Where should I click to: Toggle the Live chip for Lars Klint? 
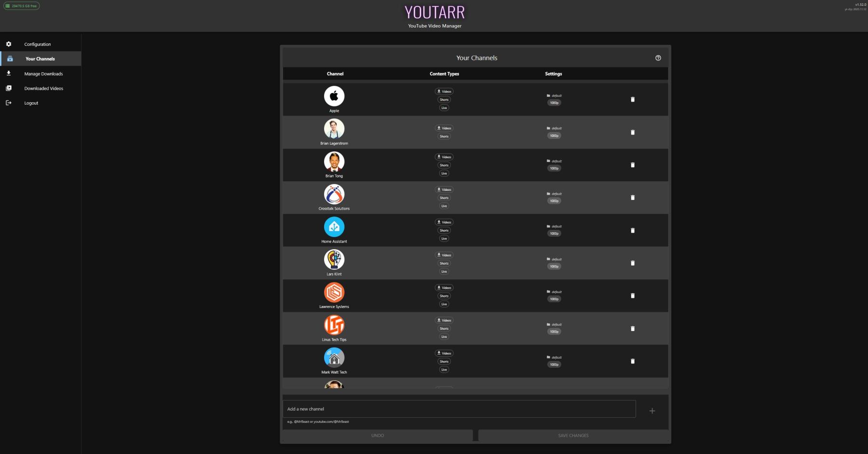coord(444,271)
